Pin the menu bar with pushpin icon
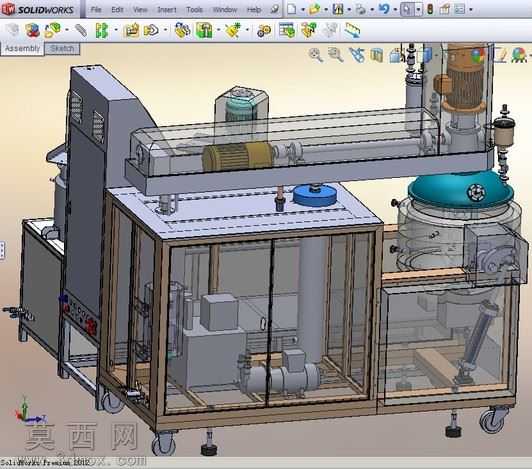This screenshot has width=532, height=469. pos(274,10)
